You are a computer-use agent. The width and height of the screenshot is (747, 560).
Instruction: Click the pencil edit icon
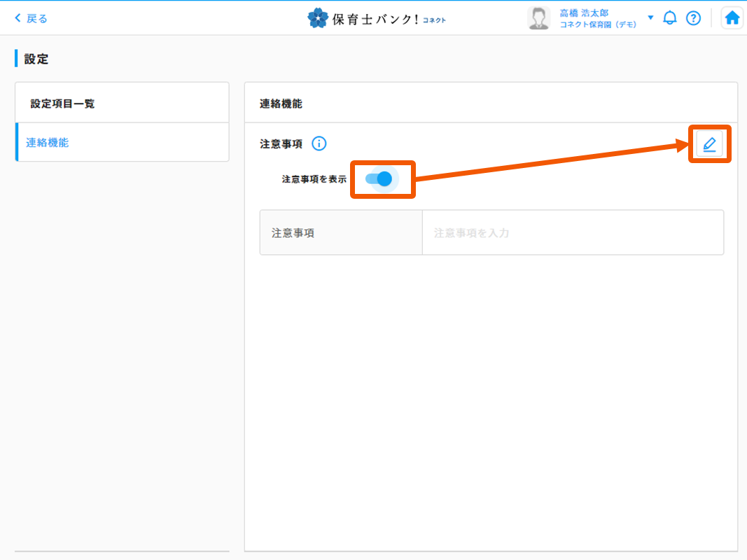click(709, 144)
